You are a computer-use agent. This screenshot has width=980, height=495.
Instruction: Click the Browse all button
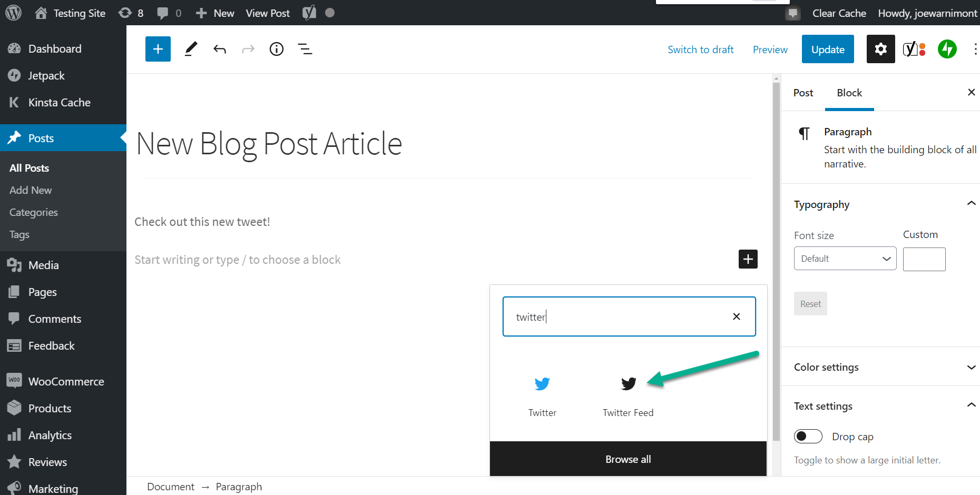628,459
